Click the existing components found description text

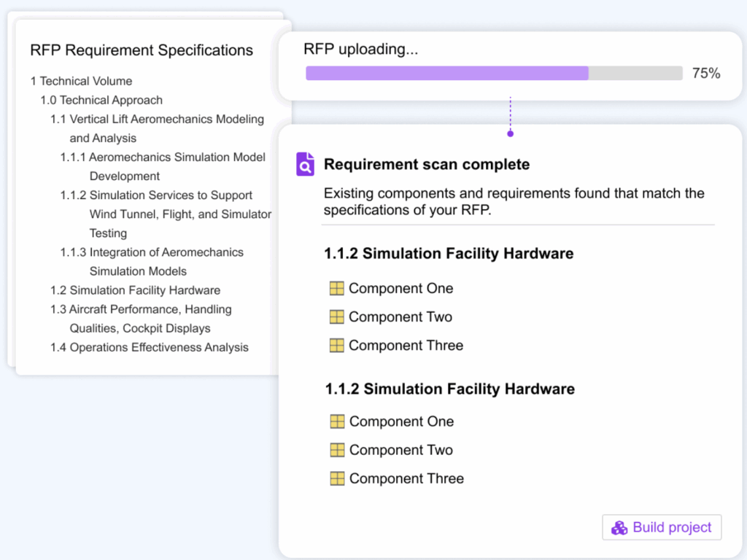pyautogui.click(x=514, y=201)
